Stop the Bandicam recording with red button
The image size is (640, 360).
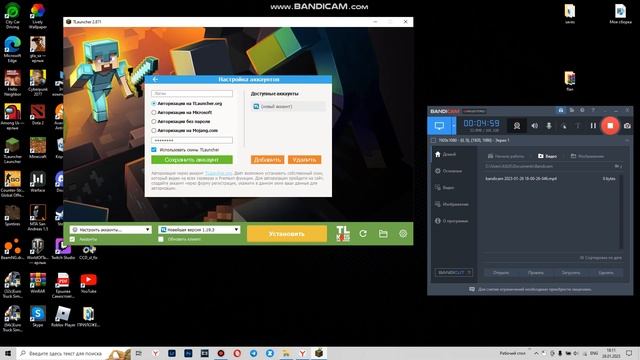[x=610, y=126]
